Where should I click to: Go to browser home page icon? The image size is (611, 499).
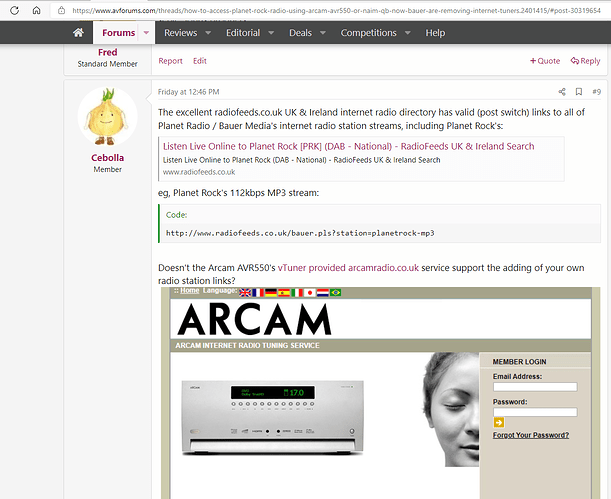point(37,10)
